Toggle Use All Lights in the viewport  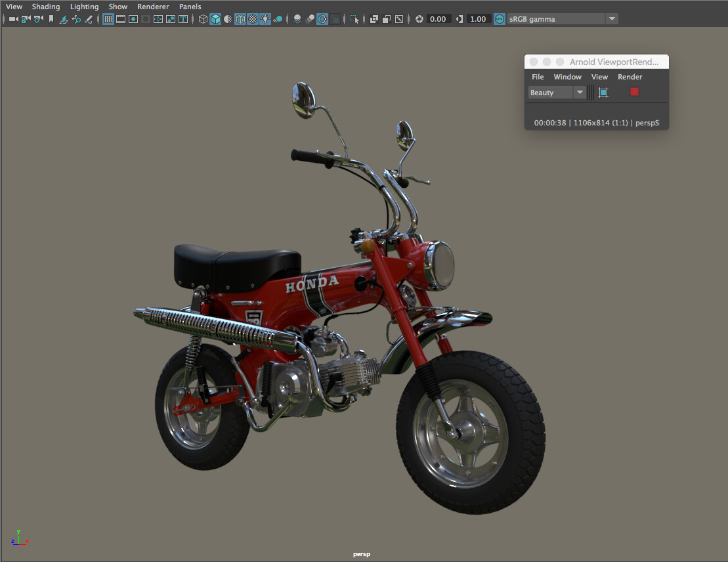[265, 18]
